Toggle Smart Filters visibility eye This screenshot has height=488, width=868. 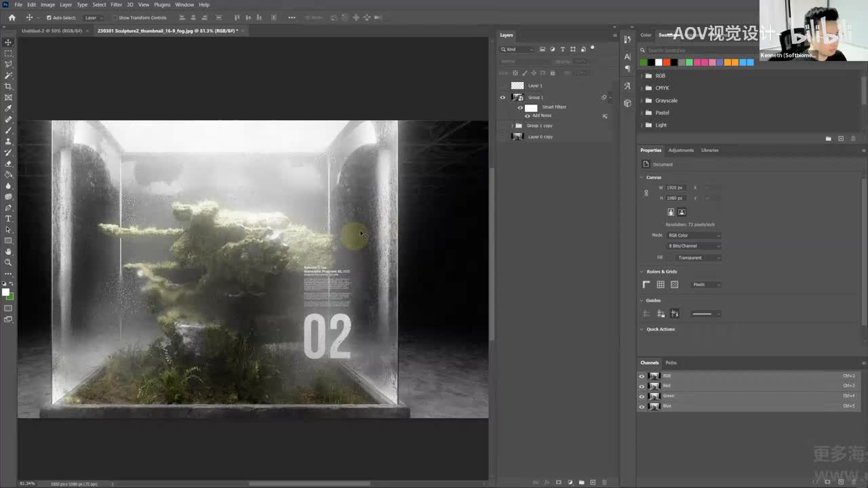click(521, 107)
